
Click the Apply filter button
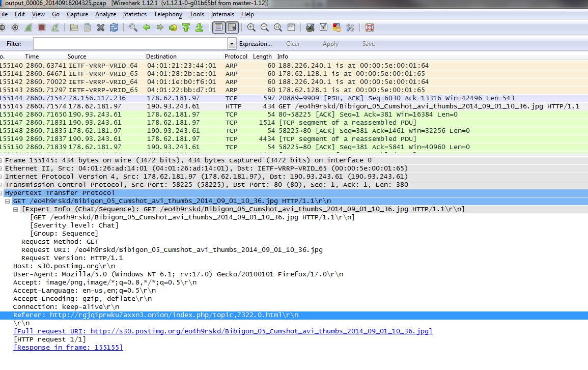(330, 44)
